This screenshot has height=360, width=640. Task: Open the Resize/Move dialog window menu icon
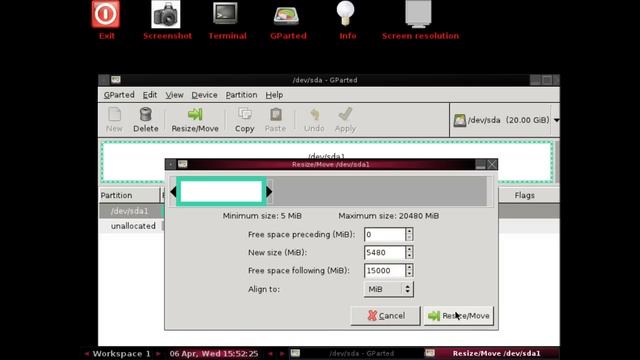tap(182, 164)
